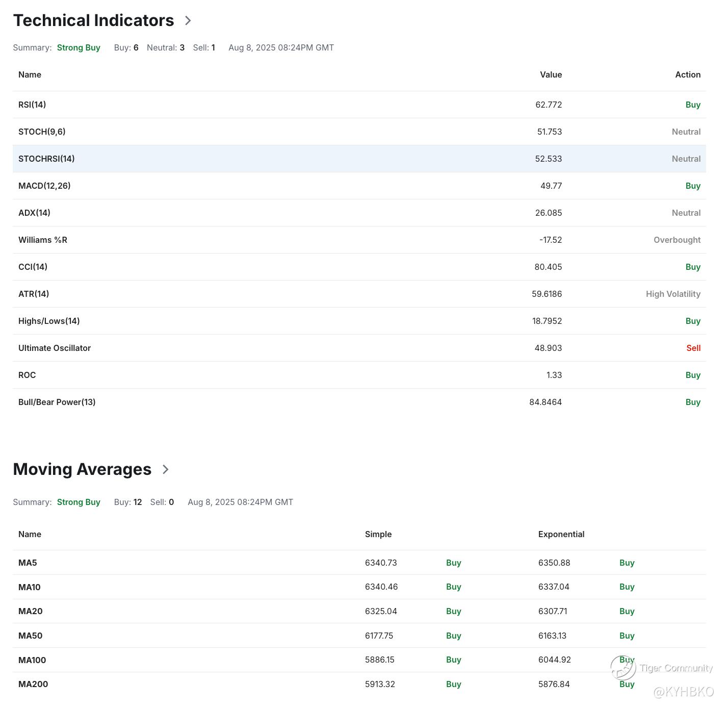
Task: Click the Simple column header
Action: coord(378,534)
